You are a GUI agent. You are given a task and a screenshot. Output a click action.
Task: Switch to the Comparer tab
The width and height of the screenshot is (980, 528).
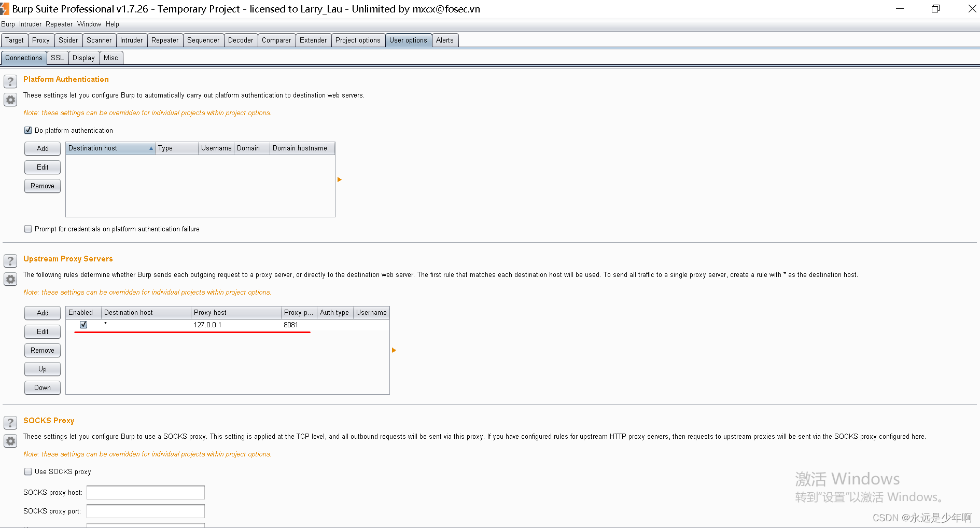coord(276,40)
